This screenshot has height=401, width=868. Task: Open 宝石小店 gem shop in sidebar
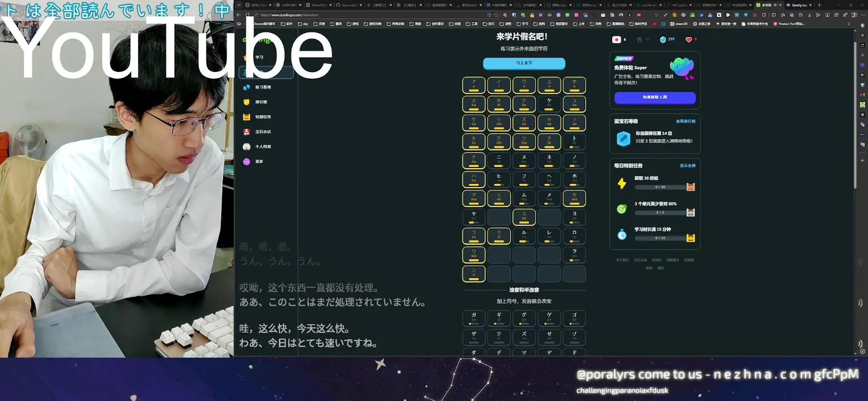pos(266,132)
